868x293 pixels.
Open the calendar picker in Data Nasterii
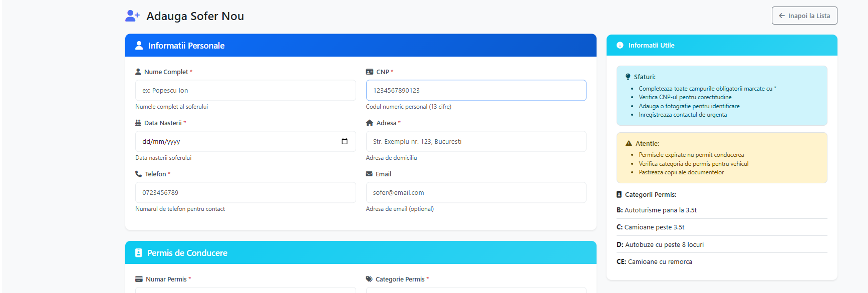pyautogui.click(x=345, y=142)
